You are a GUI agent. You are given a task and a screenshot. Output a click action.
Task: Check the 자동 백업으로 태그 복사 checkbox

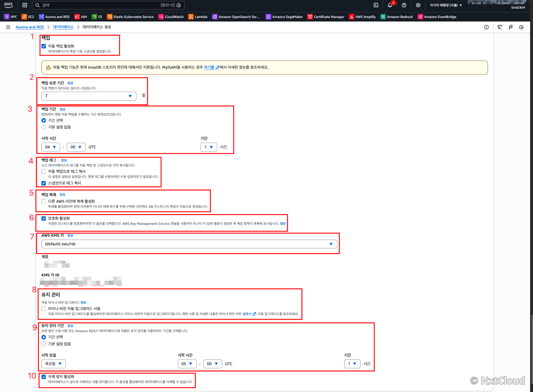(44, 171)
